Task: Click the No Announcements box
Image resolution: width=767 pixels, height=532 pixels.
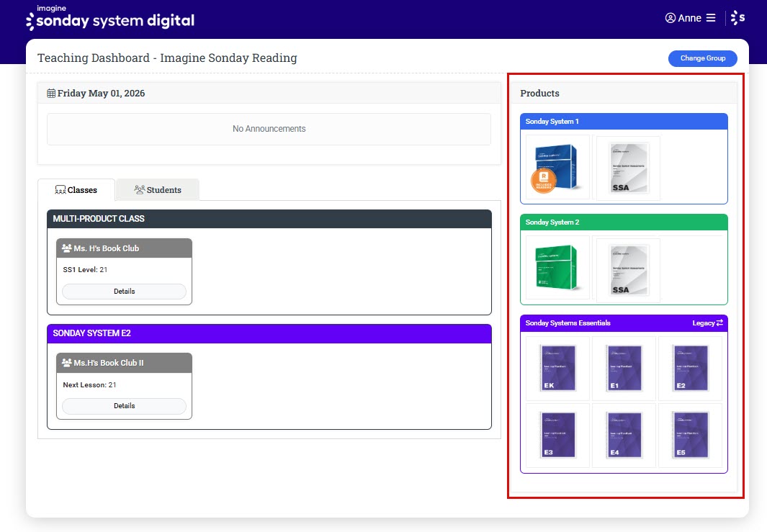Action: point(269,129)
